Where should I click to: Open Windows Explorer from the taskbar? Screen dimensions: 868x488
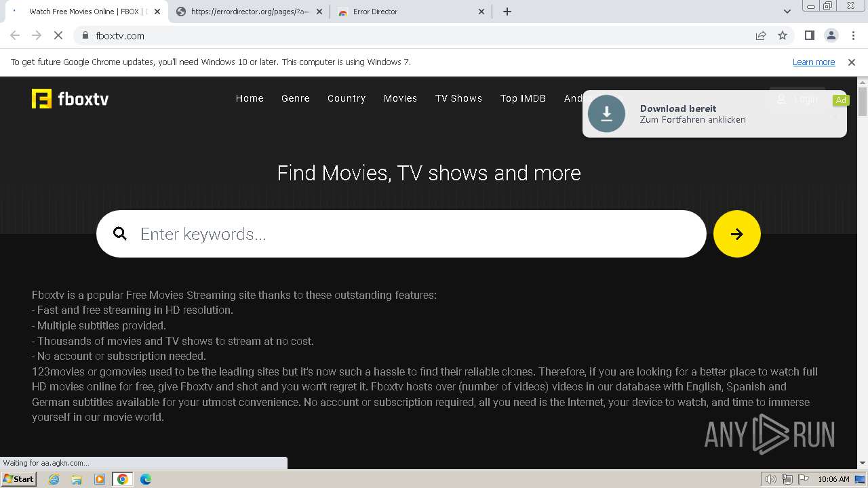tap(77, 479)
